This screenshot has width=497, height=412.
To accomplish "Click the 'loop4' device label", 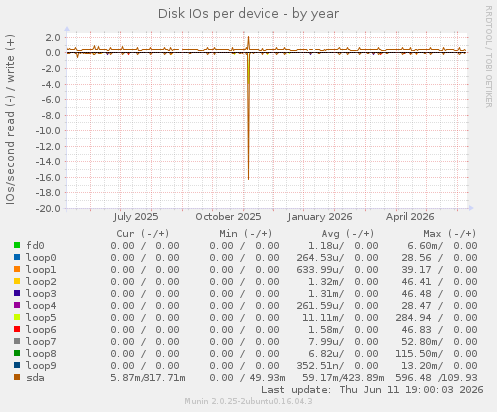I will point(41,306).
